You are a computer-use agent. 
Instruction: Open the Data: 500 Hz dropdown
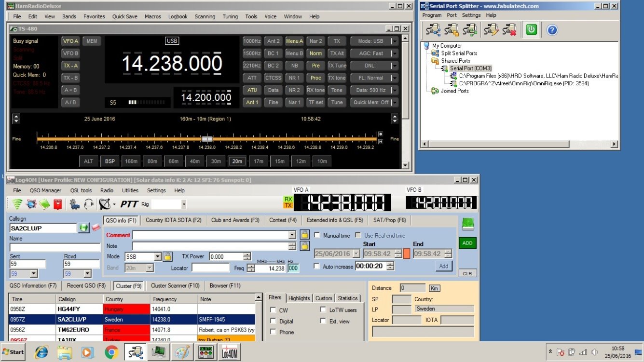click(394, 90)
